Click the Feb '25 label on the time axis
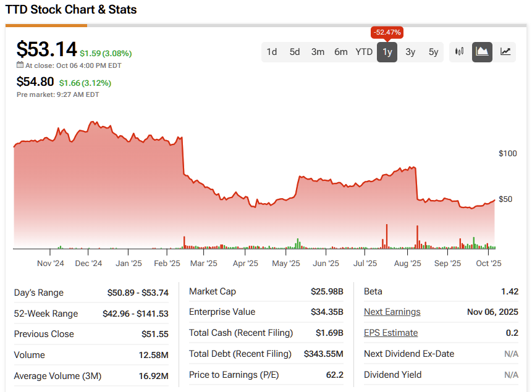532x392 pixels. coord(167,263)
